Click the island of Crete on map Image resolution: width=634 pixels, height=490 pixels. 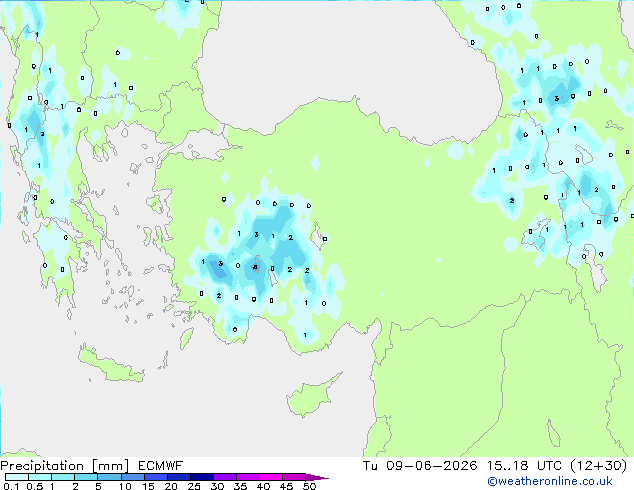coord(110,366)
